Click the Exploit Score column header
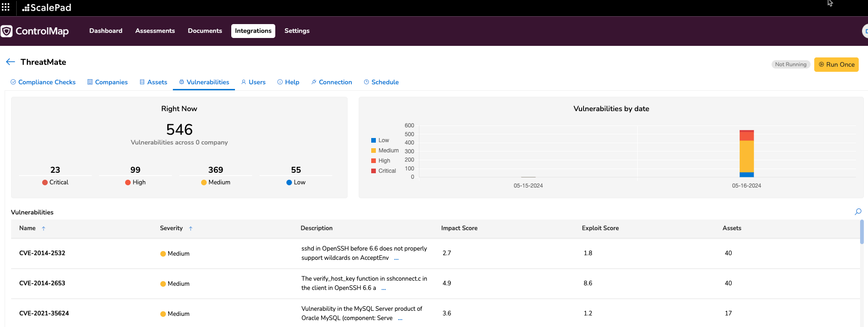The image size is (868, 327). tap(600, 228)
